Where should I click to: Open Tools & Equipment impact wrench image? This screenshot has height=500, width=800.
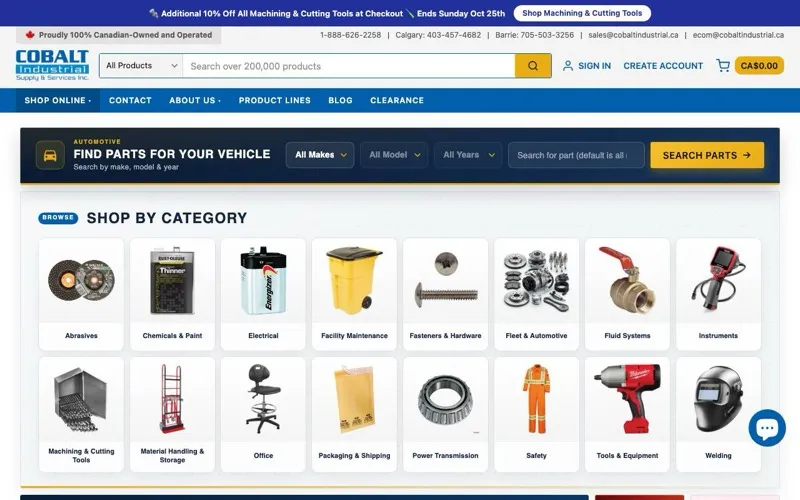tap(627, 399)
